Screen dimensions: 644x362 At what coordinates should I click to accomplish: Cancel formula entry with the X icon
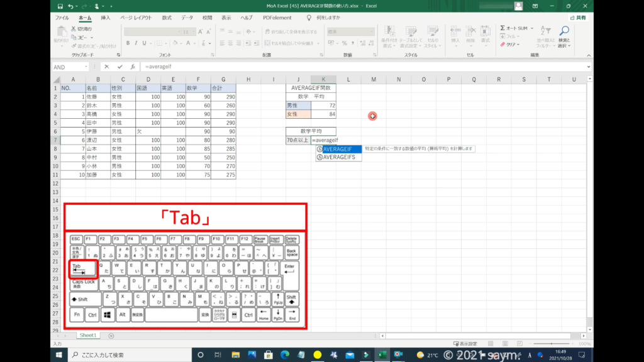(x=107, y=67)
